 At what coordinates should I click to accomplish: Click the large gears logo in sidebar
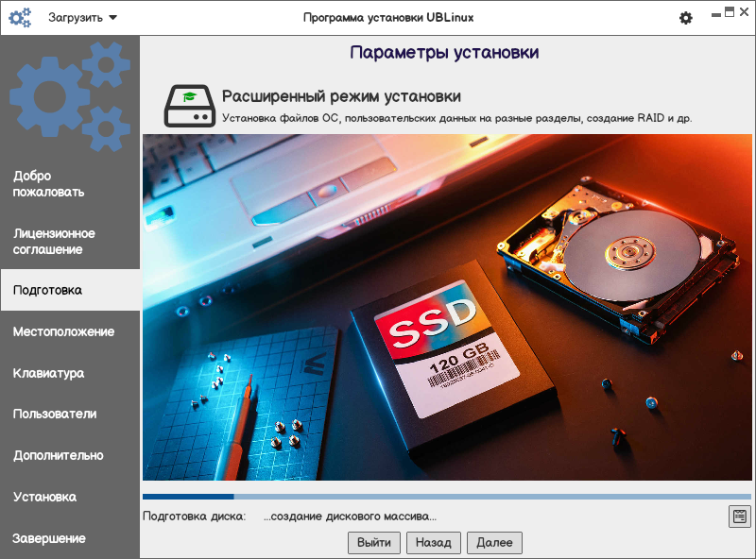click(70, 96)
